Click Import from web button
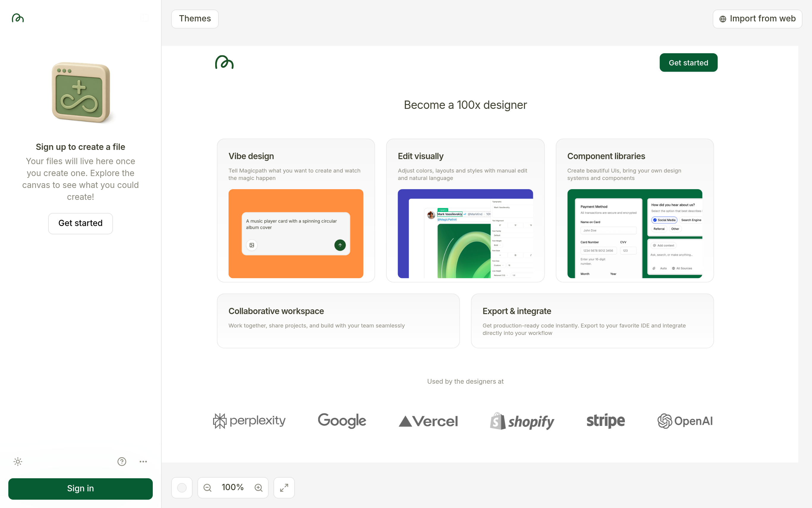Image resolution: width=812 pixels, height=508 pixels. click(757, 19)
